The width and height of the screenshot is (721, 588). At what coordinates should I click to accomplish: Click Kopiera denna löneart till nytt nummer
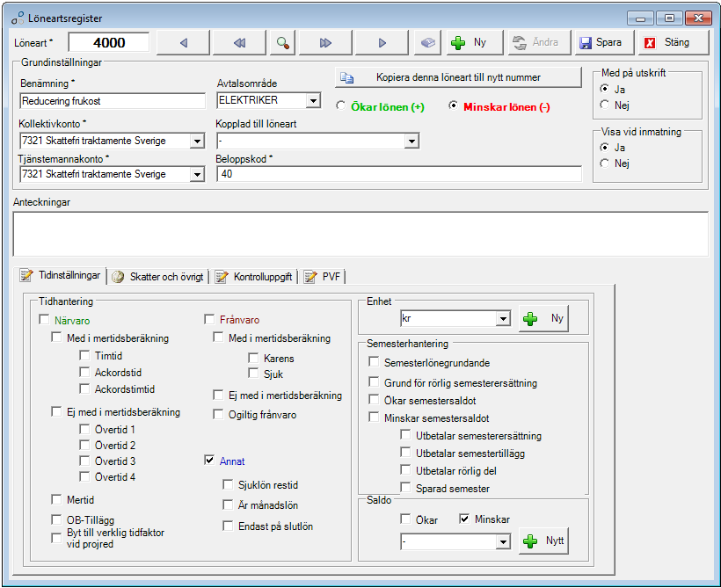[458, 77]
